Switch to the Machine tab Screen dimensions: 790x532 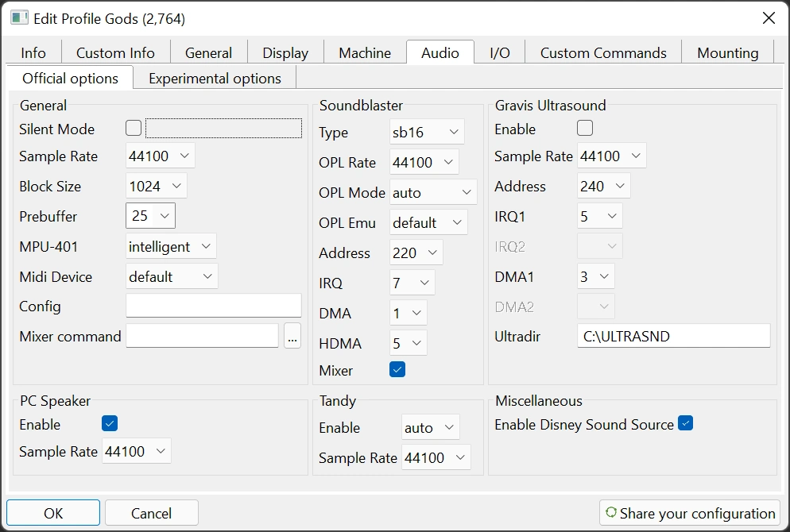point(365,53)
